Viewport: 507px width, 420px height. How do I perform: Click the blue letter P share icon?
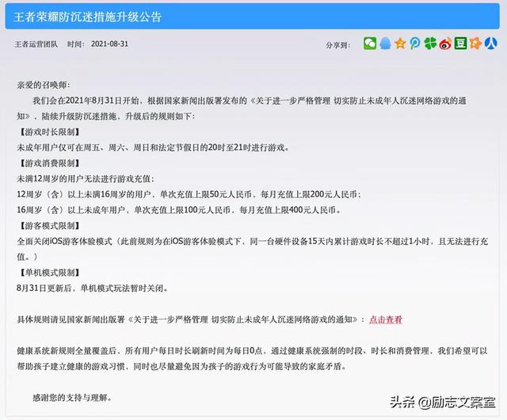click(415, 44)
